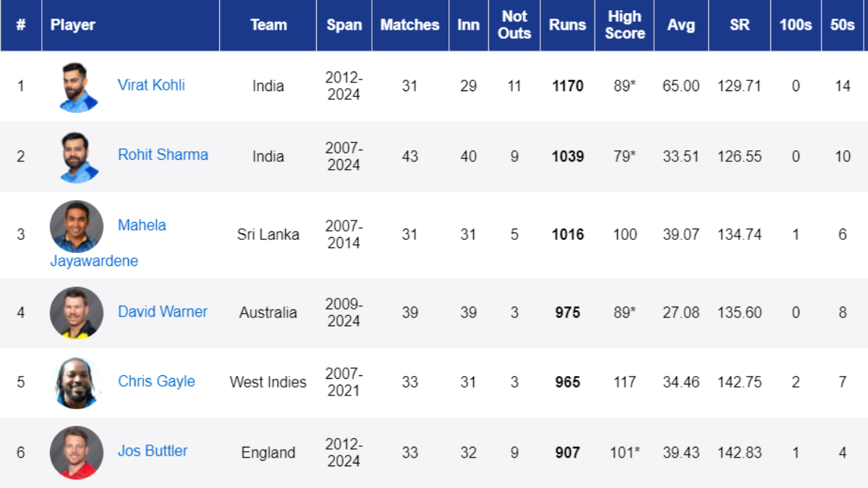
Task: Click the Not Outs column header
Action: pyautogui.click(x=514, y=25)
